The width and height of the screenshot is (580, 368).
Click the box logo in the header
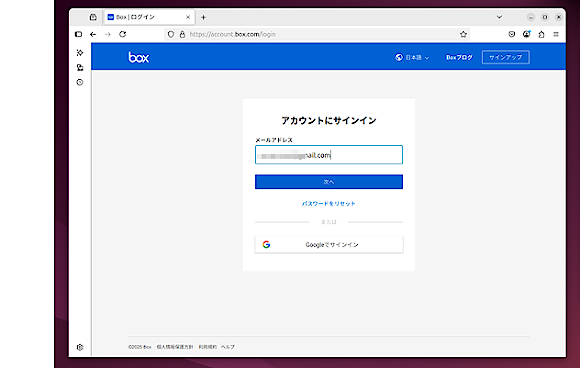tap(139, 57)
